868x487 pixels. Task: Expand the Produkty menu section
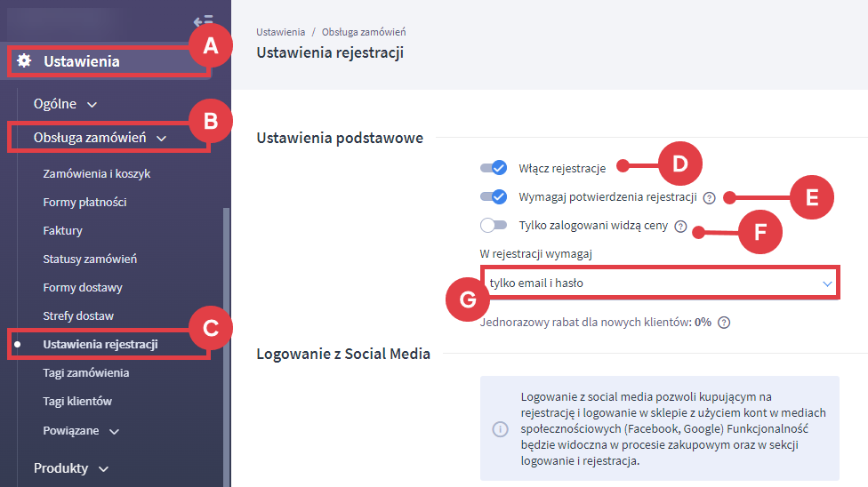71,468
